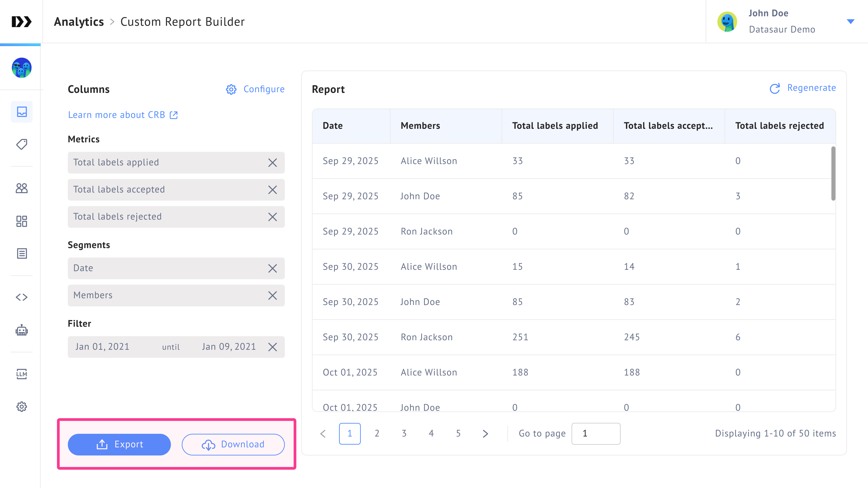868x488 pixels.
Task: Remove the Total labels applied metric
Action: (272, 163)
